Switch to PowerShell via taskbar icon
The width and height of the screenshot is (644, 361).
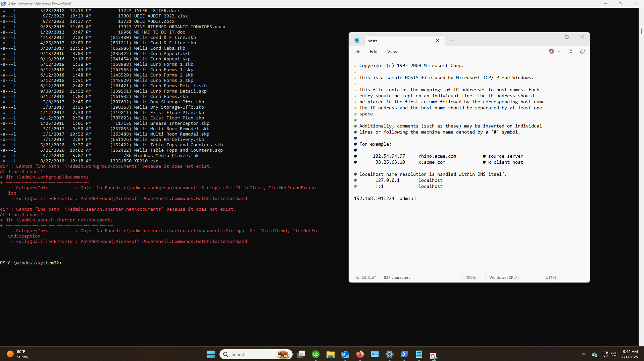404,354
